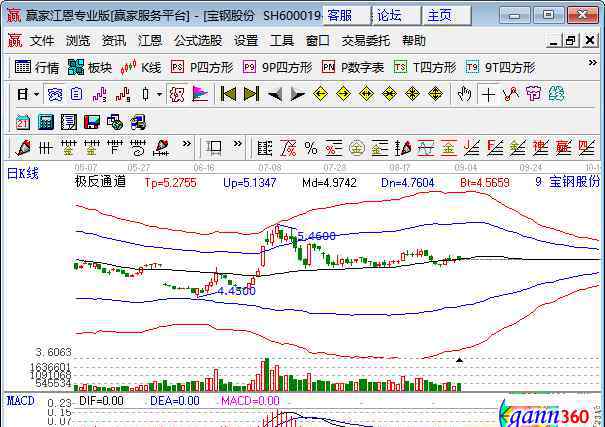Click the 客服 button in title bar

pyautogui.click(x=346, y=15)
